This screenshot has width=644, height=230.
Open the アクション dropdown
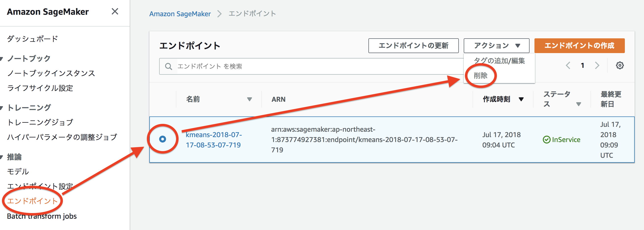click(x=496, y=45)
